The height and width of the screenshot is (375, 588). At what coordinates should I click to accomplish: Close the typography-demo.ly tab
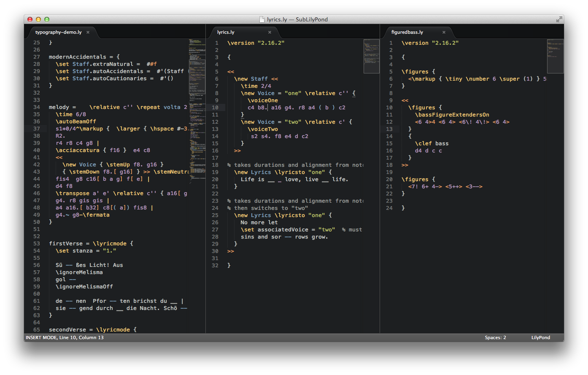(88, 32)
